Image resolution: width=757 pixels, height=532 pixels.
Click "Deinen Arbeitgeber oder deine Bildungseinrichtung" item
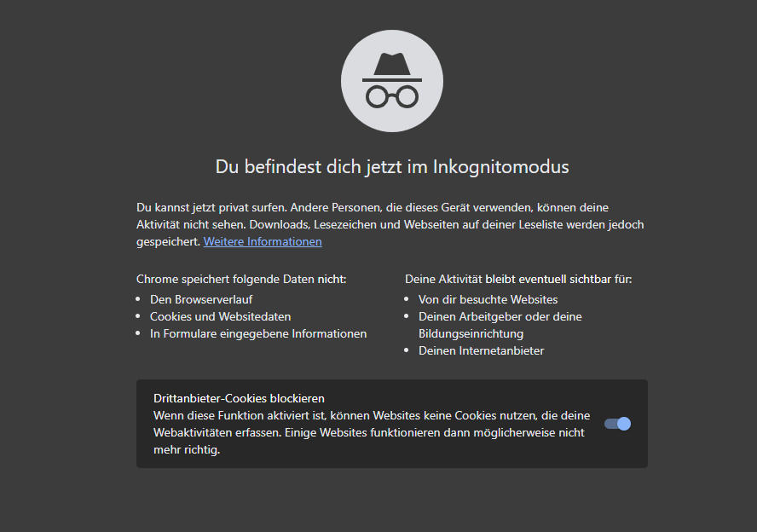coord(500,325)
